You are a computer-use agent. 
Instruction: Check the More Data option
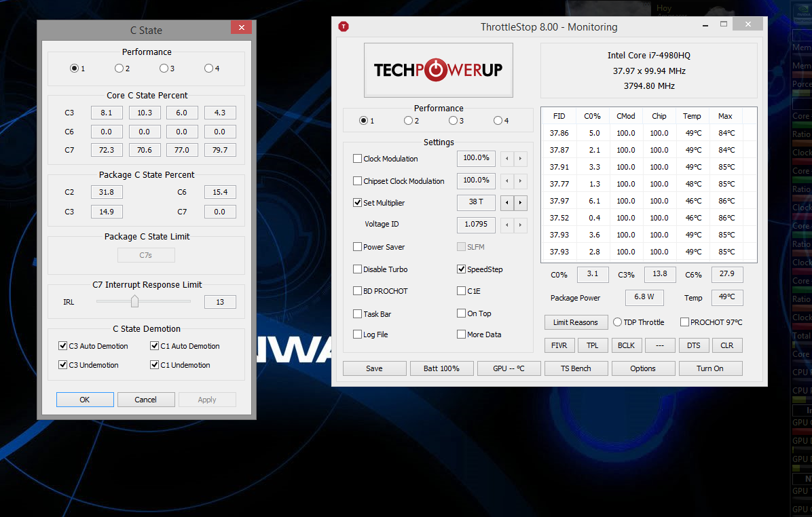(462, 334)
